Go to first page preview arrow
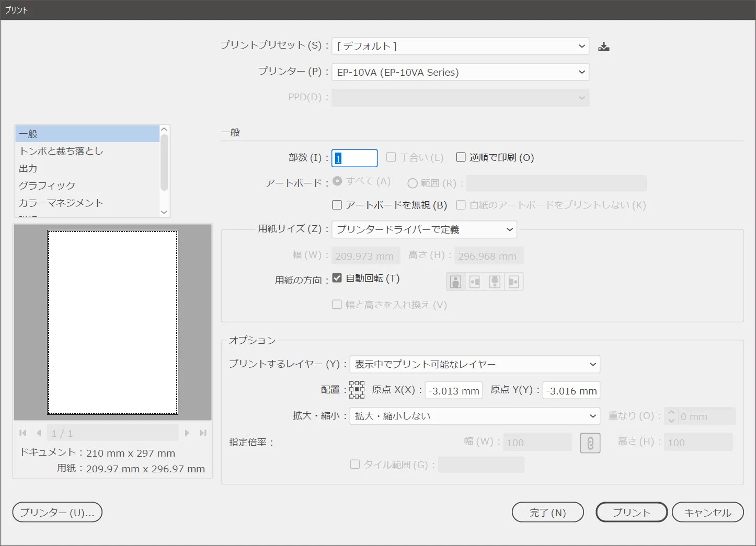Screen dimensions: 756x546 tap(22, 433)
